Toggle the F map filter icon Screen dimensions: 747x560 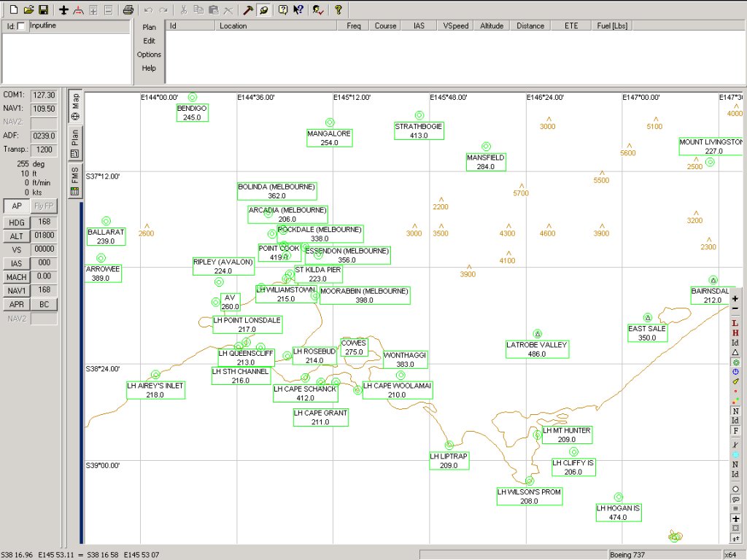(x=735, y=431)
